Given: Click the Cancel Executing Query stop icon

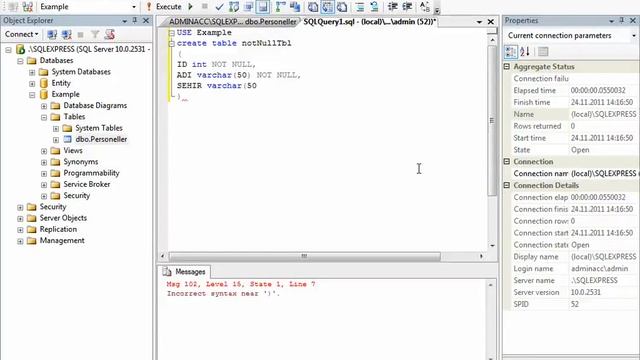Looking at the screenshot, I should [x=204, y=7].
